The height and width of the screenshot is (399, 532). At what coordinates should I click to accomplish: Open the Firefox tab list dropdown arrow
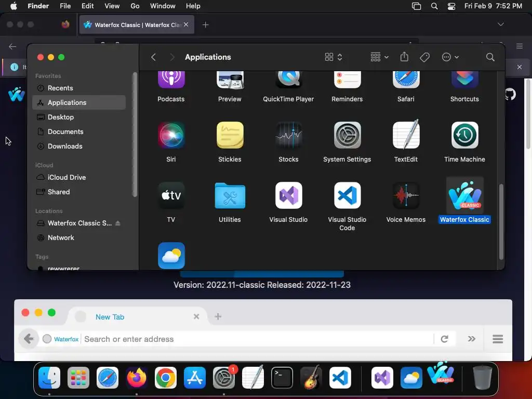tap(500, 24)
